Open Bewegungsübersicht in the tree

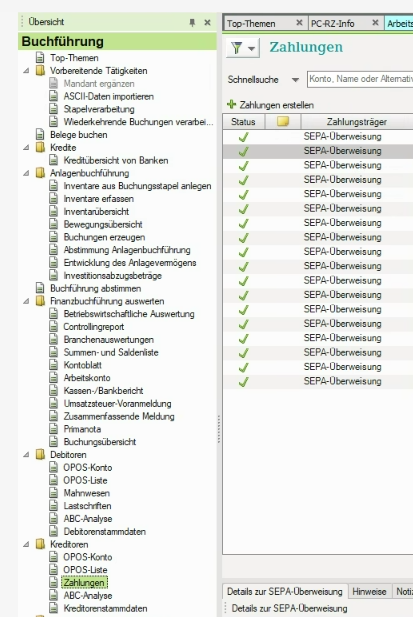click(103, 224)
